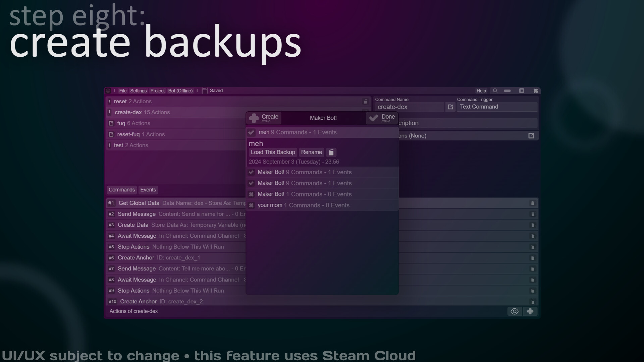Click the Done button

[x=382, y=118]
